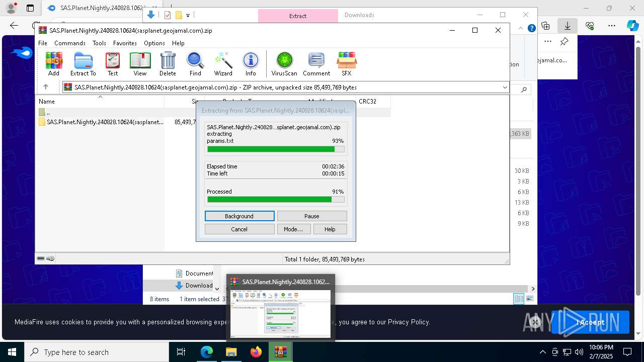Select Documents in Explorer navigation pane
Viewport: 644px width, 362px height.
194,274
